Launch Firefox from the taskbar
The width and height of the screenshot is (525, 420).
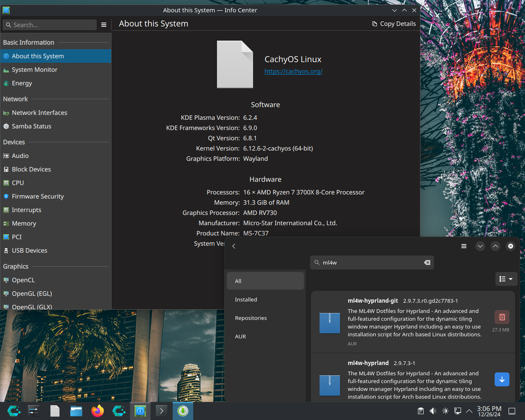point(98,411)
